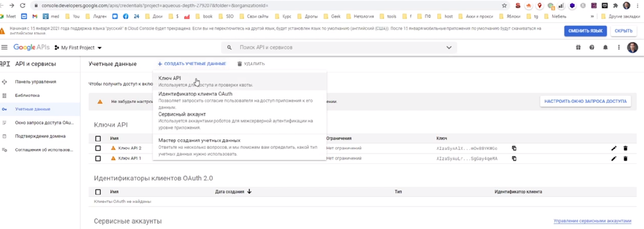This screenshot has width=644, height=229.
Task: Click the warning triangle next to Ключ API 1
Action: [113, 158]
